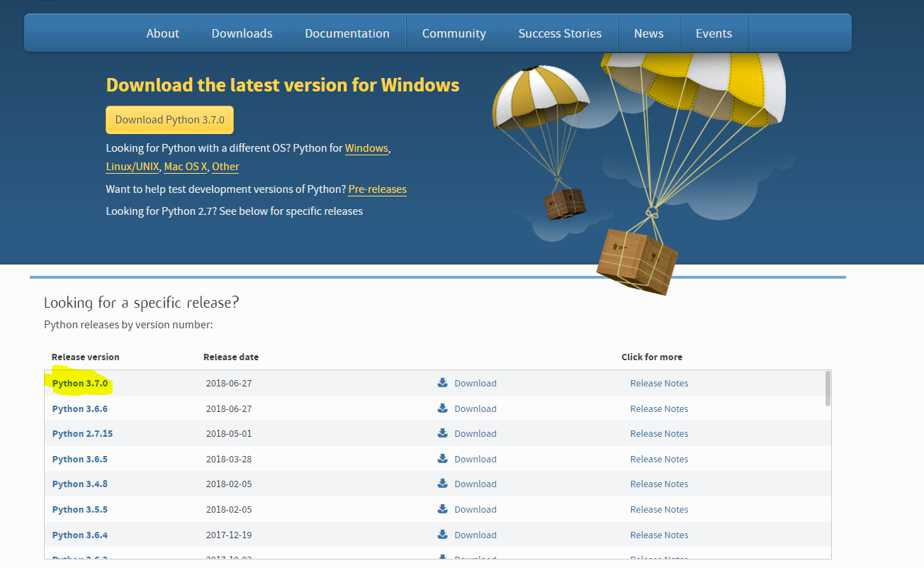Image resolution: width=924 pixels, height=568 pixels.
Task: Click the Download Python 3.7.0 button
Action: [169, 120]
